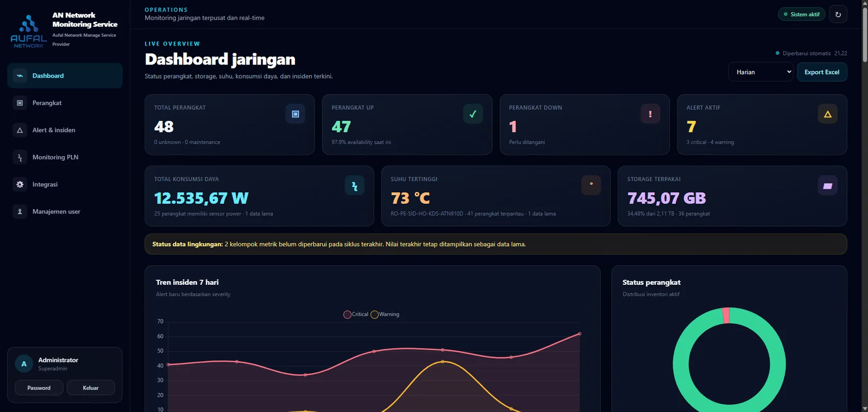This screenshot has width=868, height=412.
Task: Click the Status data lingkungan notice text
Action: (x=339, y=244)
